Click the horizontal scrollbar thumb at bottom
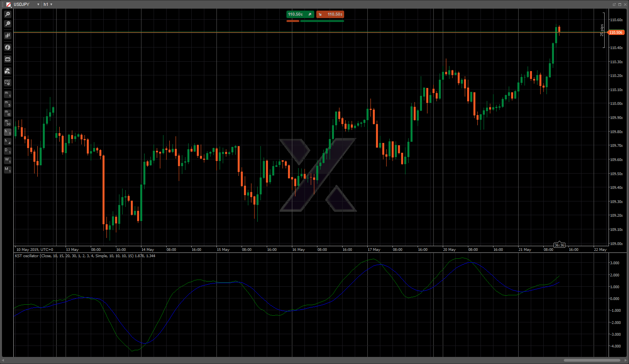The image size is (629, 364). pyautogui.click(x=592, y=360)
